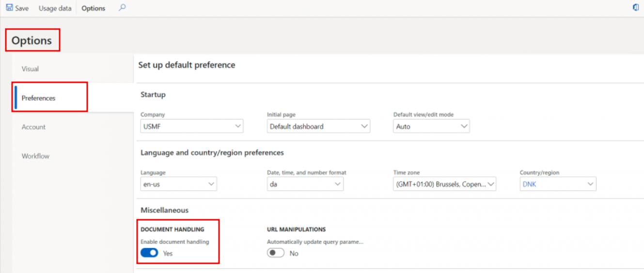This screenshot has height=273, width=644.
Task: Open Usage data in toolbar
Action: 55,8
